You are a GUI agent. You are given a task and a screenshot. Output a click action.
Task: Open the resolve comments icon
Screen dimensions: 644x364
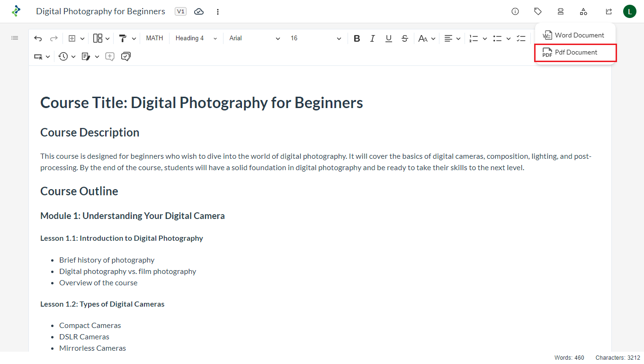click(126, 56)
